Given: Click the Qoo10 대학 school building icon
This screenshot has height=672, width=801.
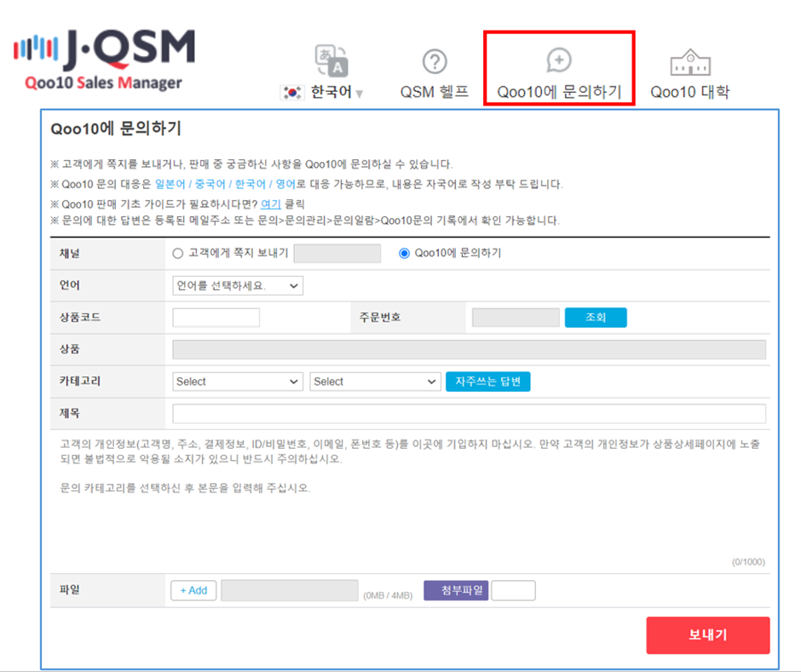Looking at the screenshot, I should pos(690,62).
